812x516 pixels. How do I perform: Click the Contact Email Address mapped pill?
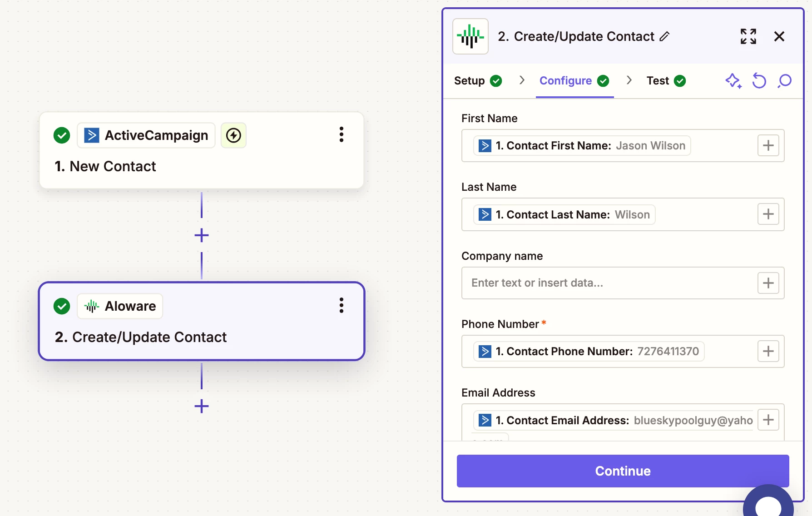coord(614,420)
